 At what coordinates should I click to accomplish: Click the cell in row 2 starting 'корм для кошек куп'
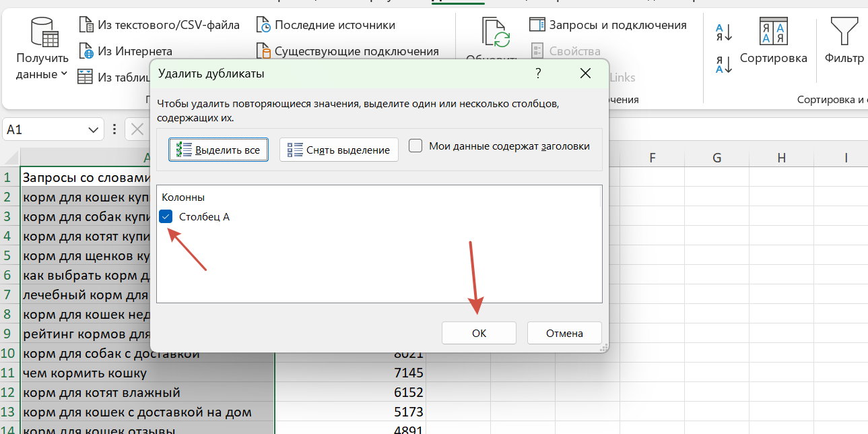tap(86, 197)
